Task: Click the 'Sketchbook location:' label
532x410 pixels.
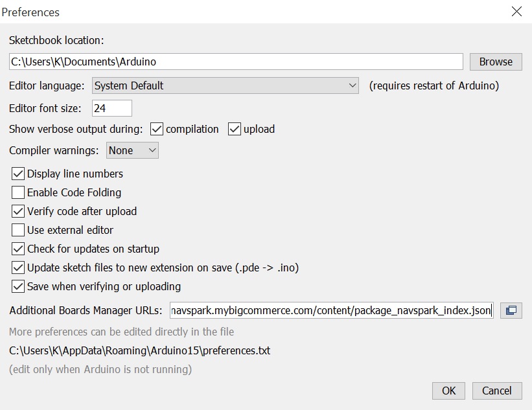Action: tap(56, 40)
